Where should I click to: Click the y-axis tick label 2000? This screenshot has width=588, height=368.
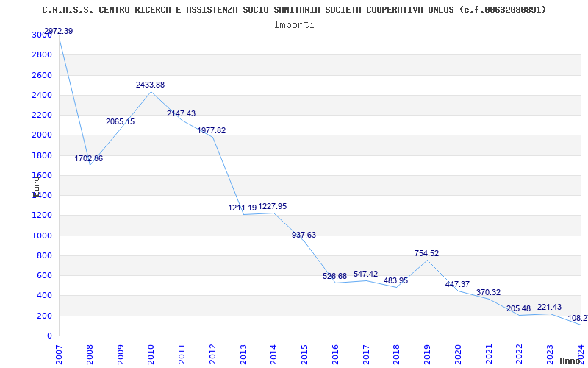click(x=42, y=135)
